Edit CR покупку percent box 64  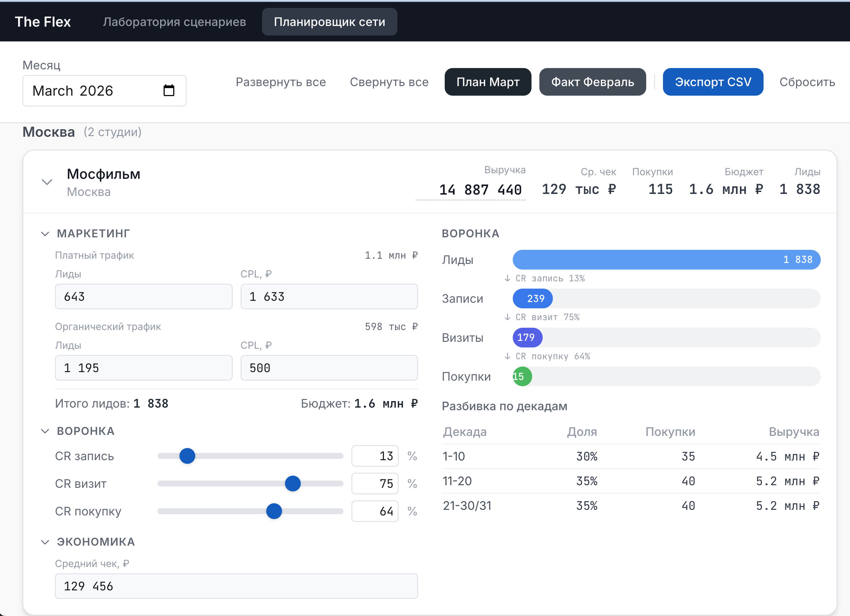[375, 511]
